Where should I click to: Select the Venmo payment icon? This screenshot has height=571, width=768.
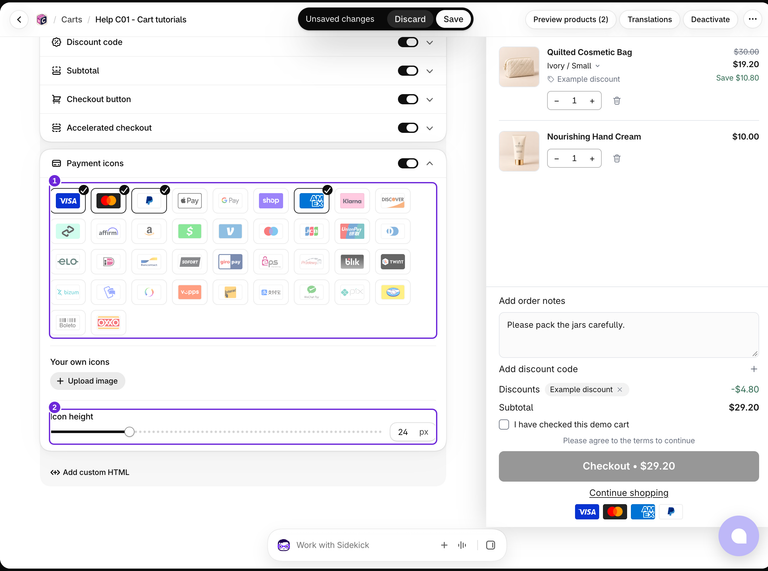click(x=230, y=231)
